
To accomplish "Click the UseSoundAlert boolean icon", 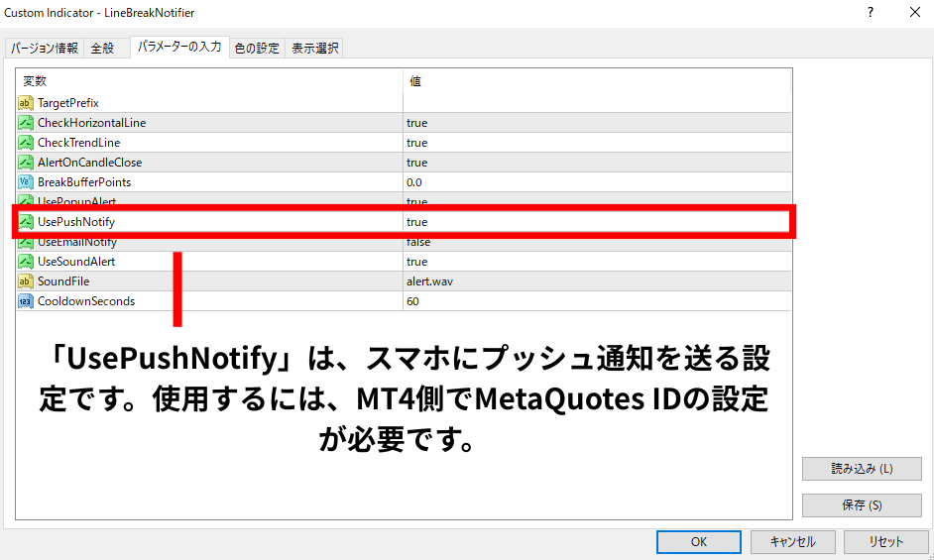I will 26,262.
